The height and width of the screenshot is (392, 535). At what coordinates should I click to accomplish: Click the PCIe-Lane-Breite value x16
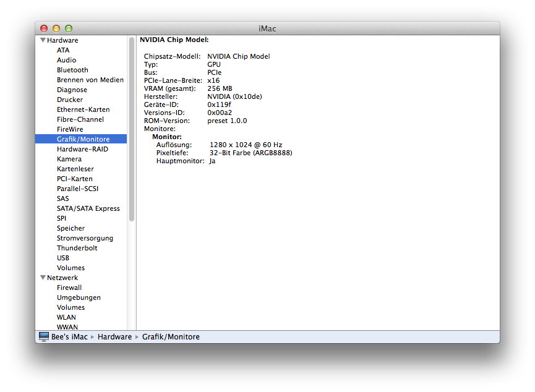point(213,80)
